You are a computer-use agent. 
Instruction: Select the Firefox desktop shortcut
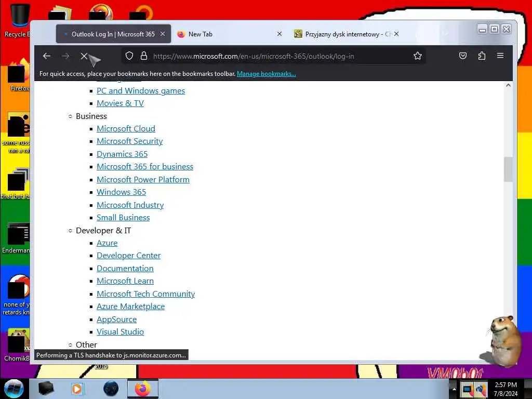click(19, 75)
